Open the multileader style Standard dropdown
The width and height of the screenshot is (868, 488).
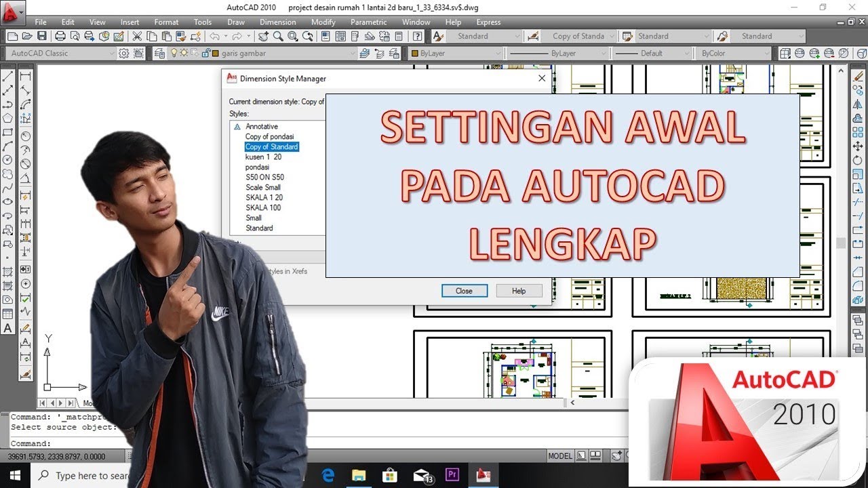pos(768,36)
